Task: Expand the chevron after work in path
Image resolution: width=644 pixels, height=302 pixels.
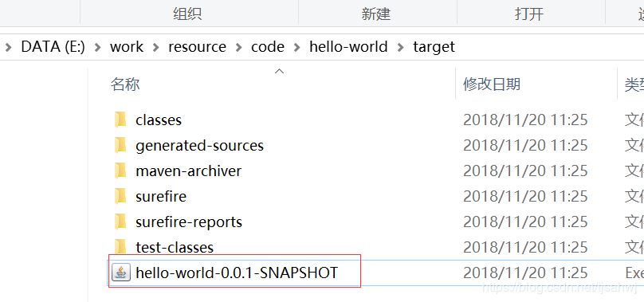Action: click(156, 47)
